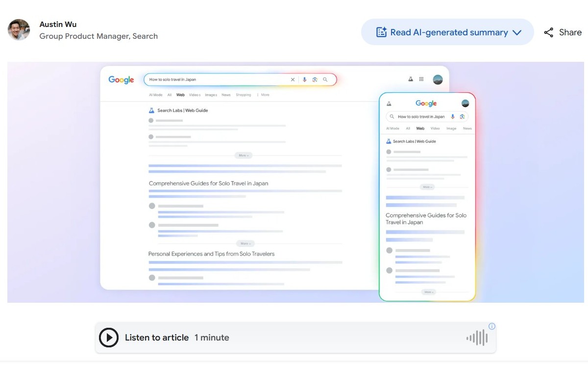Select the AI Mode tab in the desktop mockup
Viewport: 588px width, 368px height.
pyautogui.click(x=156, y=95)
